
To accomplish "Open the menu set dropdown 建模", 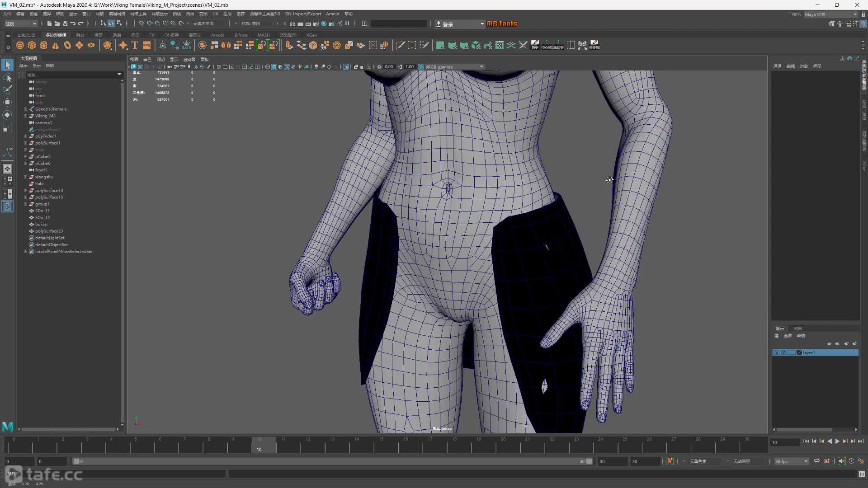I will point(21,23).
